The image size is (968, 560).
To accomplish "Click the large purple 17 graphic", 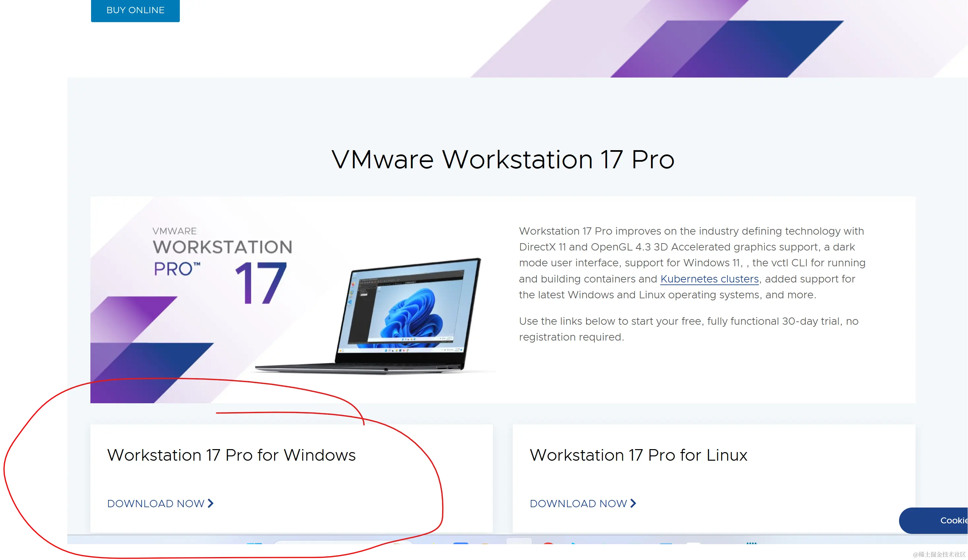I will (x=261, y=283).
